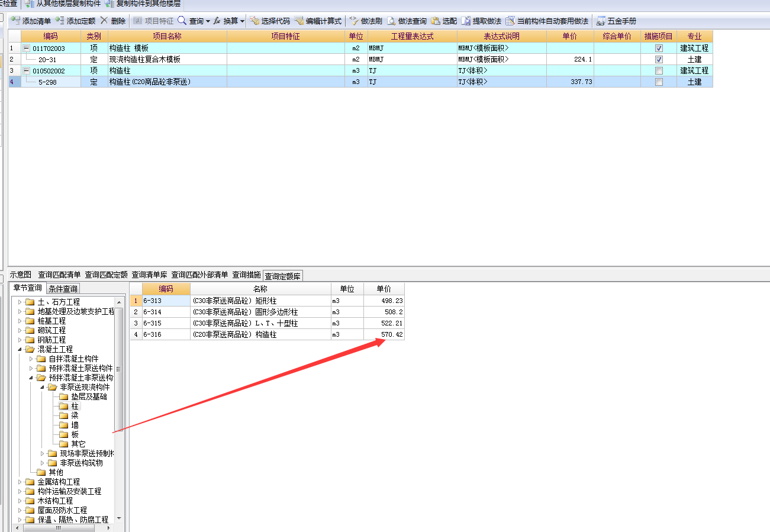Toggle 措施项目 checkbox for row 011702003
Image resolution: width=770 pixels, height=532 pixels.
(659, 48)
